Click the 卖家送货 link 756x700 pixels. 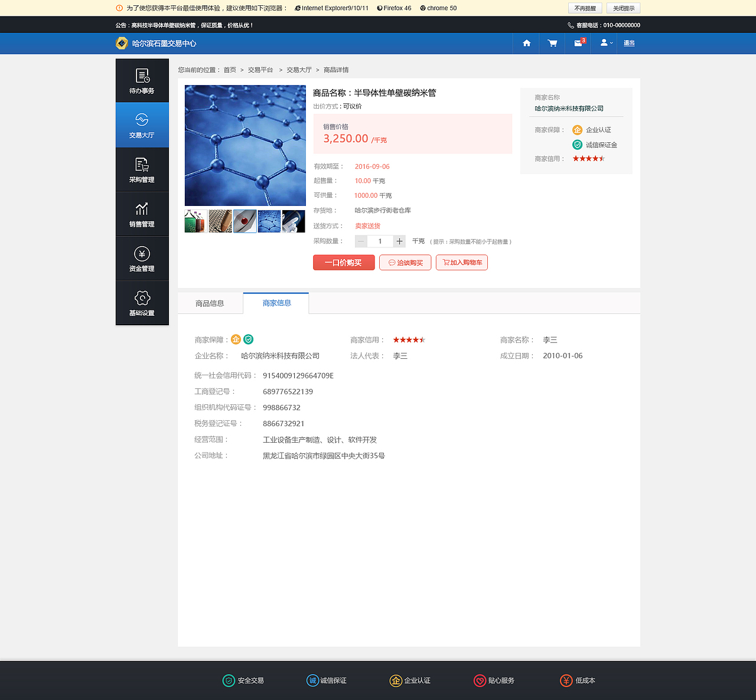point(367,225)
